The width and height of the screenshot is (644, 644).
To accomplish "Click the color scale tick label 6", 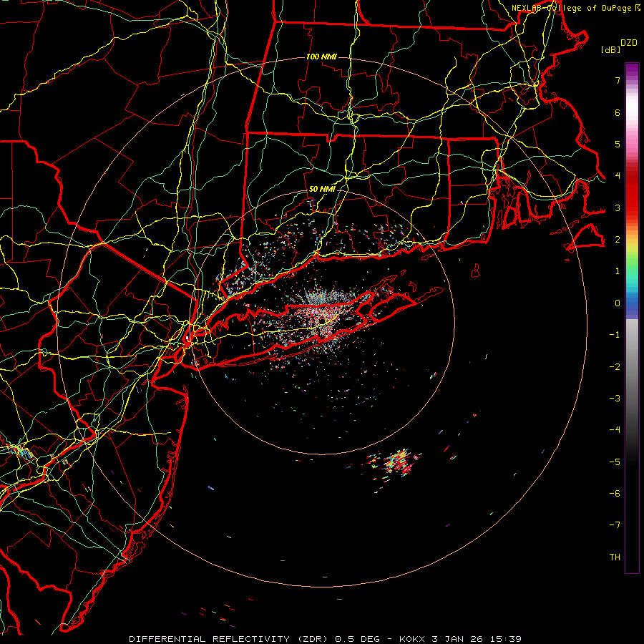I will [x=618, y=112].
